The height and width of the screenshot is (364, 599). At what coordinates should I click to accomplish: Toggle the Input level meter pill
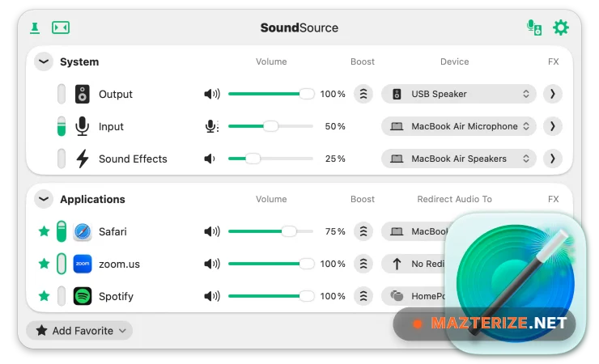pos(62,126)
